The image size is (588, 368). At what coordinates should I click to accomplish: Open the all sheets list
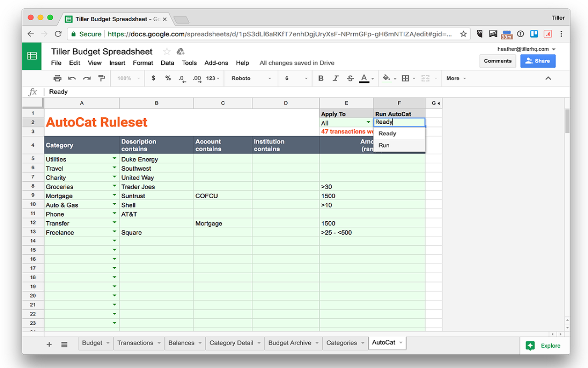click(64, 344)
